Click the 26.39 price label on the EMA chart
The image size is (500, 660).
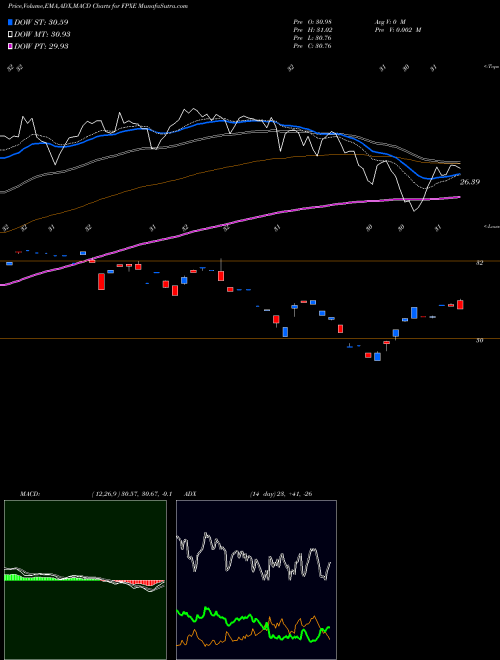(470, 182)
